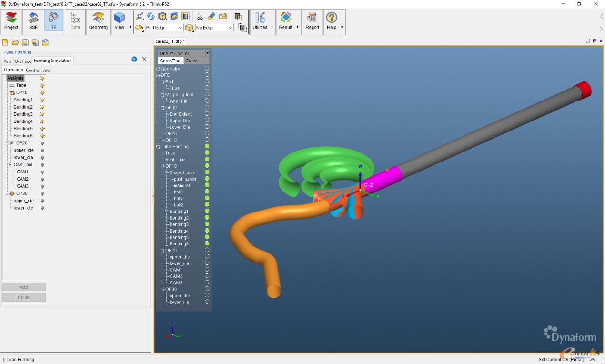Click the dashed box selection icon

(x=242, y=28)
